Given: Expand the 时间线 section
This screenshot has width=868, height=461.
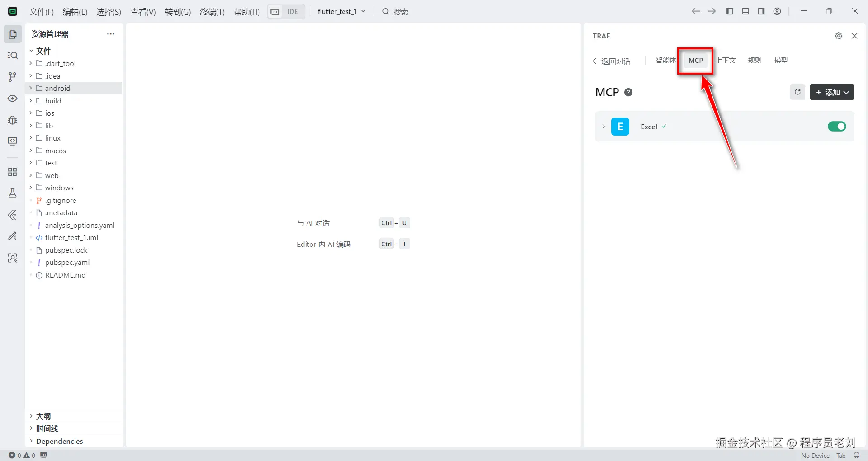Looking at the screenshot, I should tap(47, 428).
